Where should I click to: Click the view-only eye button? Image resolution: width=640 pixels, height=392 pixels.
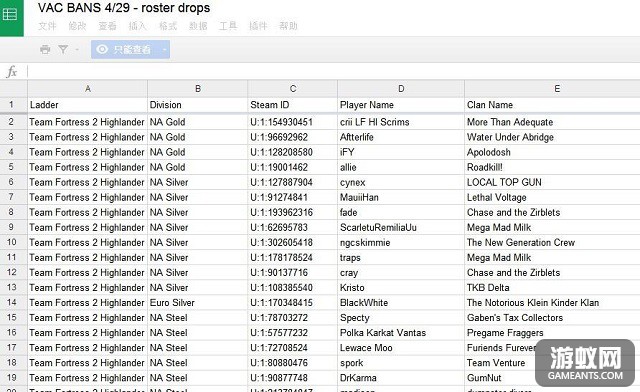(125, 49)
